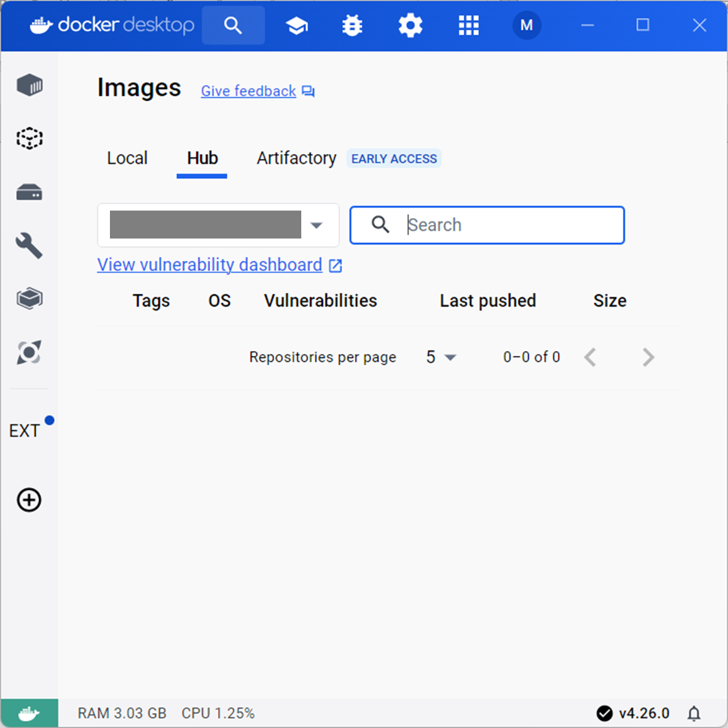Click the up-to-date checkmark icon
The width and height of the screenshot is (728, 728).
click(604, 713)
